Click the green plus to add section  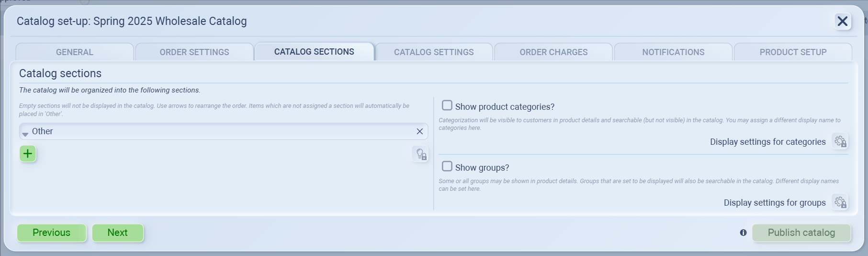click(28, 154)
